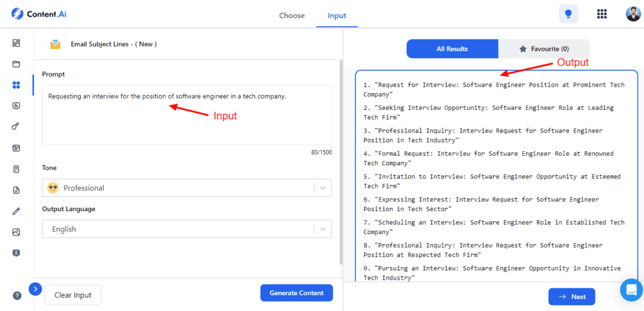Click the Tone label
This screenshot has width=644, height=311.
point(49,168)
